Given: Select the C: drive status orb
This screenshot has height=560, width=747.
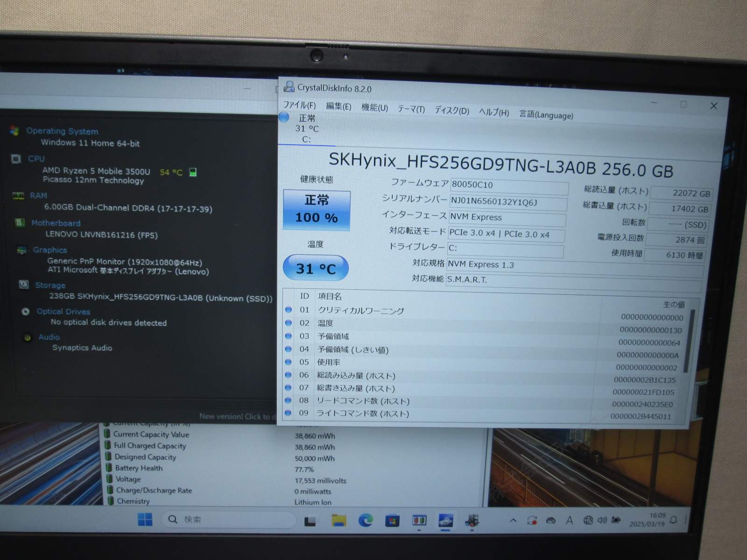Looking at the screenshot, I should [x=284, y=117].
